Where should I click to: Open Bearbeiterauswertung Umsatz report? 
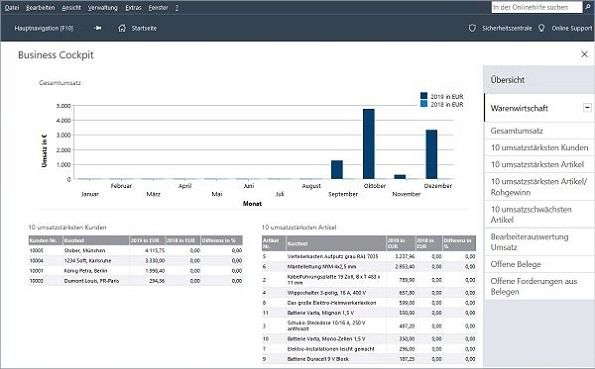coord(539,242)
